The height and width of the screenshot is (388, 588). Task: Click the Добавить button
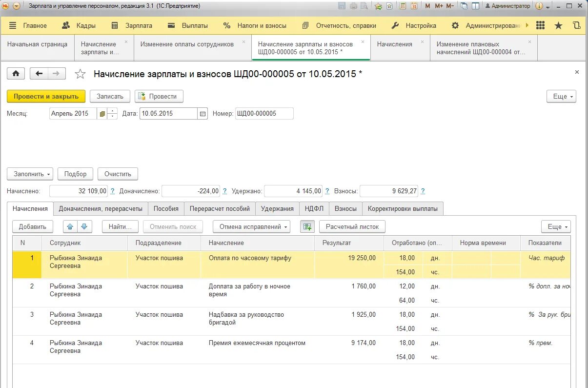pyautogui.click(x=32, y=226)
